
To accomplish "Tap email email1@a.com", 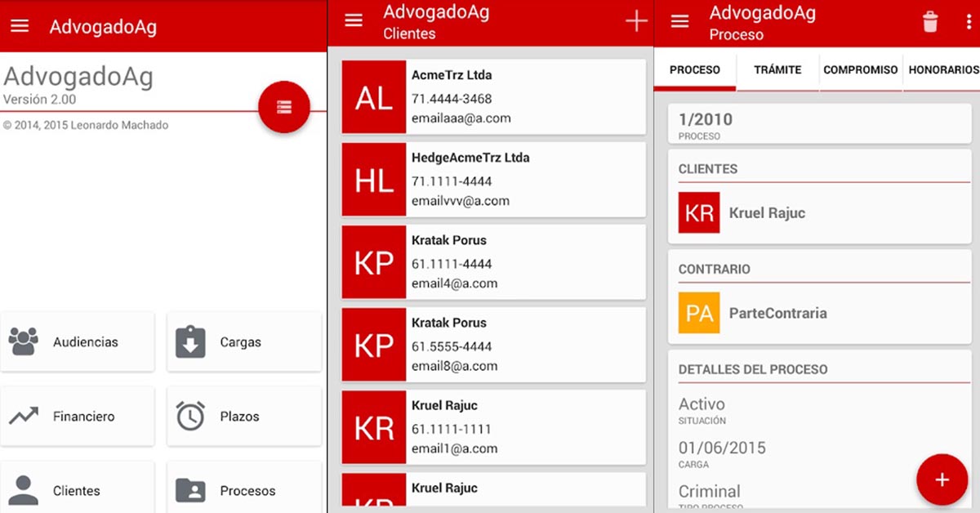I will point(454,448).
